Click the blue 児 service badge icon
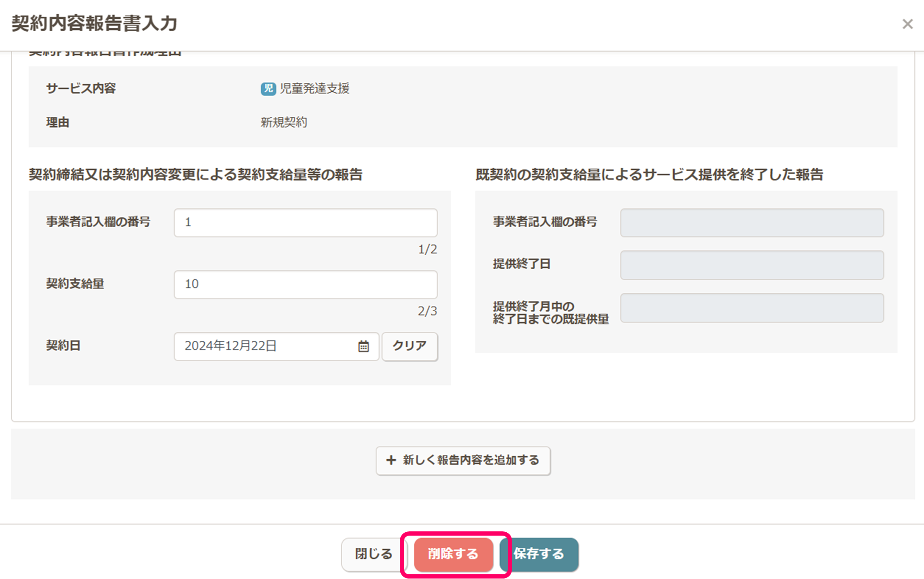This screenshot has width=924, height=579. (x=268, y=89)
